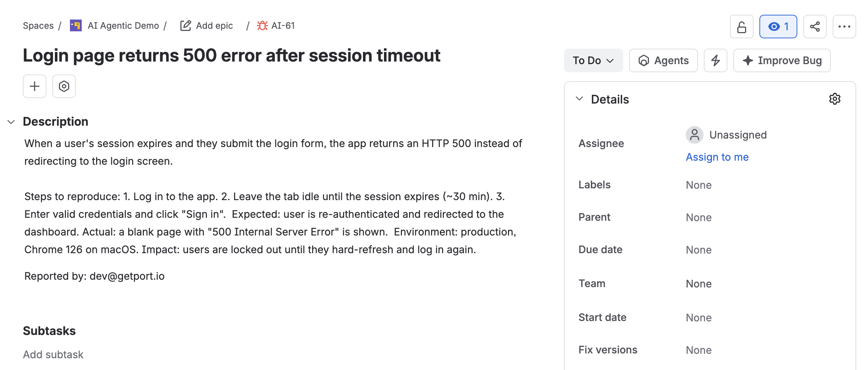The width and height of the screenshot is (868, 370).
Task: Click Improve Bug button
Action: pos(782,60)
